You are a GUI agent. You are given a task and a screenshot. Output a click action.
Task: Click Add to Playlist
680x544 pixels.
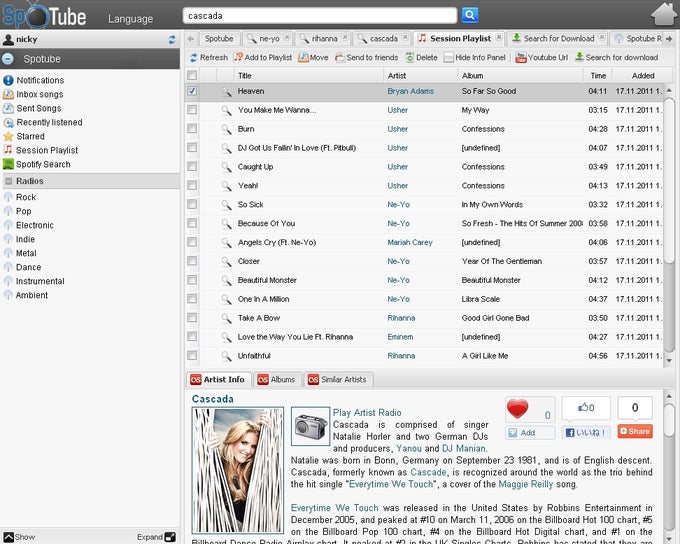262,57
